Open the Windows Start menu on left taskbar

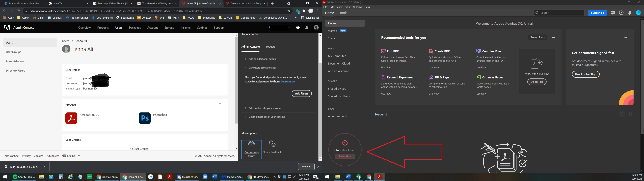[x=5, y=177]
